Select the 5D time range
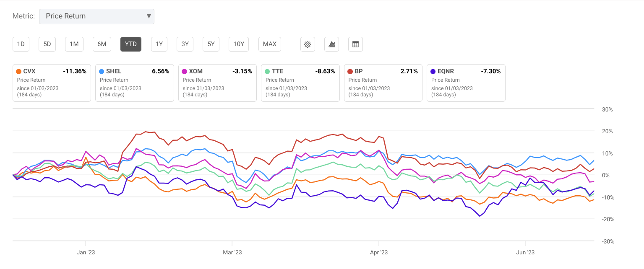644x269 pixels. coord(47,44)
